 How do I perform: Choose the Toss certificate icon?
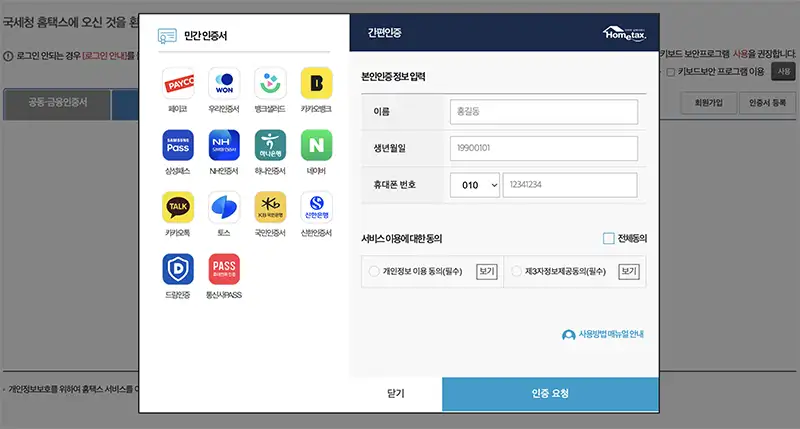pyautogui.click(x=224, y=207)
